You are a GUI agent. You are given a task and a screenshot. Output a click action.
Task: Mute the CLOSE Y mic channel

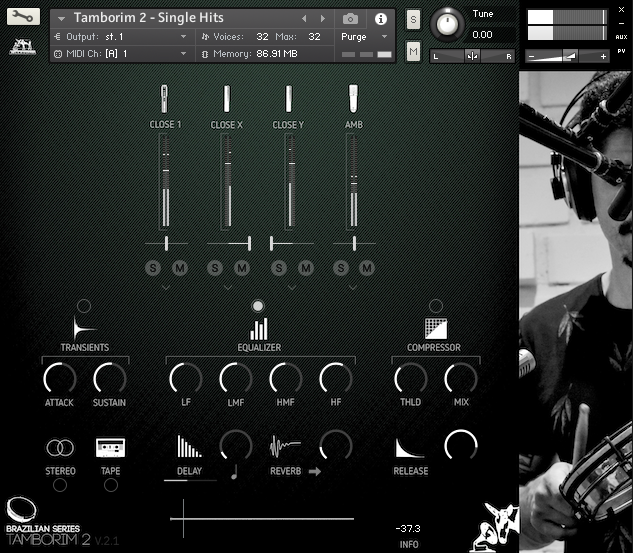pyautogui.click(x=306, y=268)
